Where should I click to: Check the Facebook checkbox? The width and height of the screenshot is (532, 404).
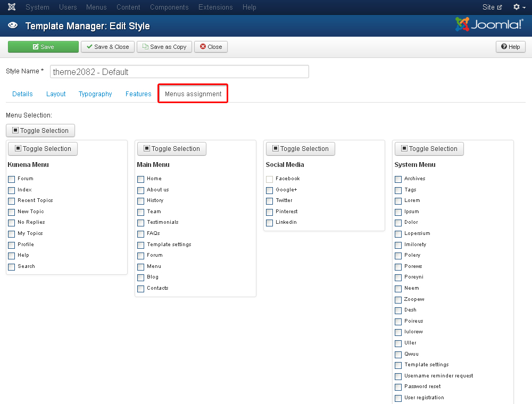269,179
